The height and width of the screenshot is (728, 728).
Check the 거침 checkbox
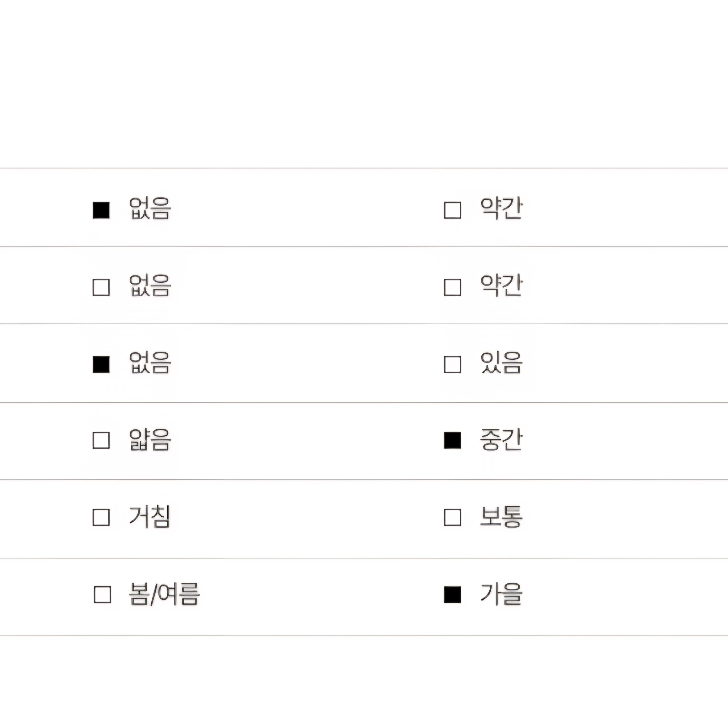click(x=101, y=517)
